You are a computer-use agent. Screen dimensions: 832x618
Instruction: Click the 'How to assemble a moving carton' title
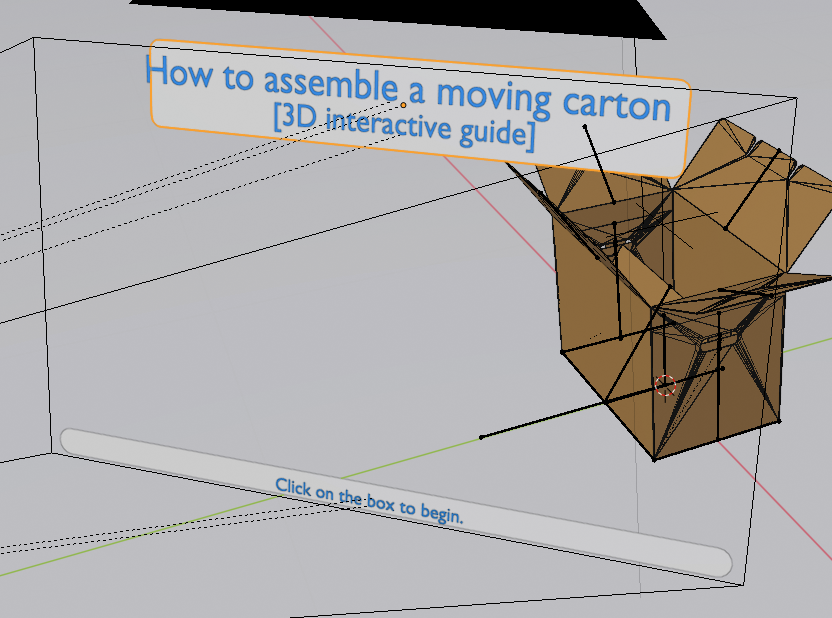pos(409,89)
